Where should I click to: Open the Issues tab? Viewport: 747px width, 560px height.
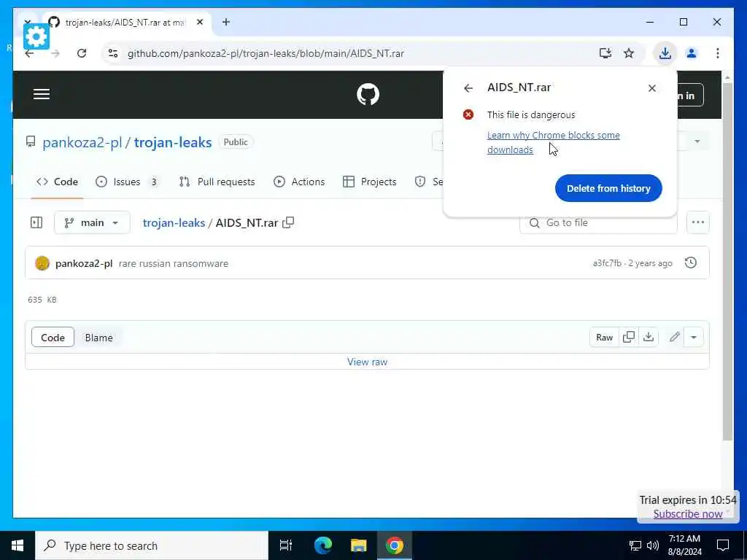click(x=127, y=182)
